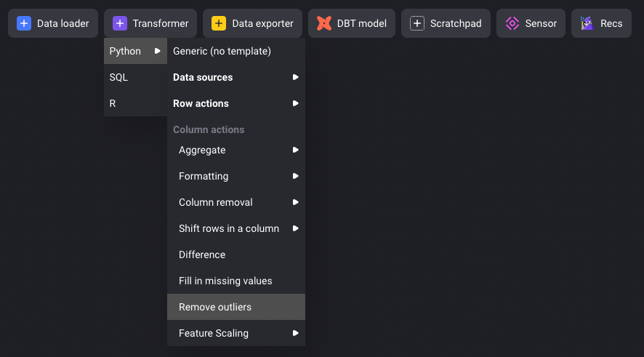Click the Sensor button label
Viewport: 644px width, 357px height.
click(541, 23)
